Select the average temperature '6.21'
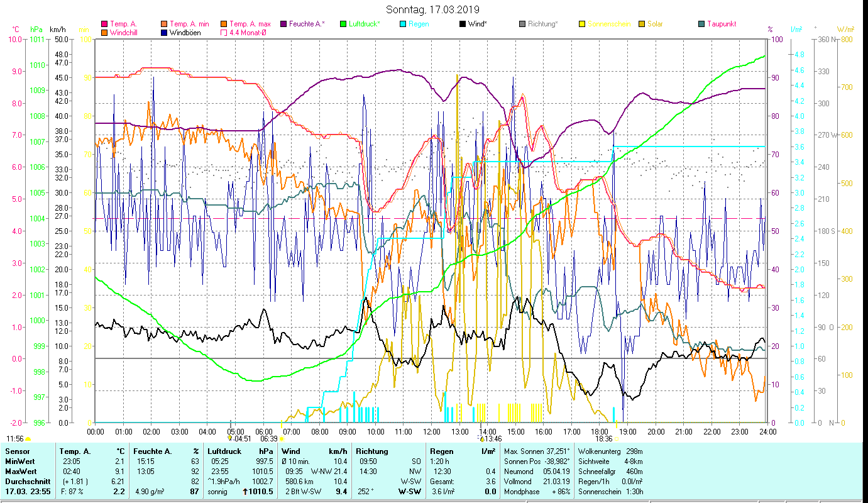 point(118,481)
